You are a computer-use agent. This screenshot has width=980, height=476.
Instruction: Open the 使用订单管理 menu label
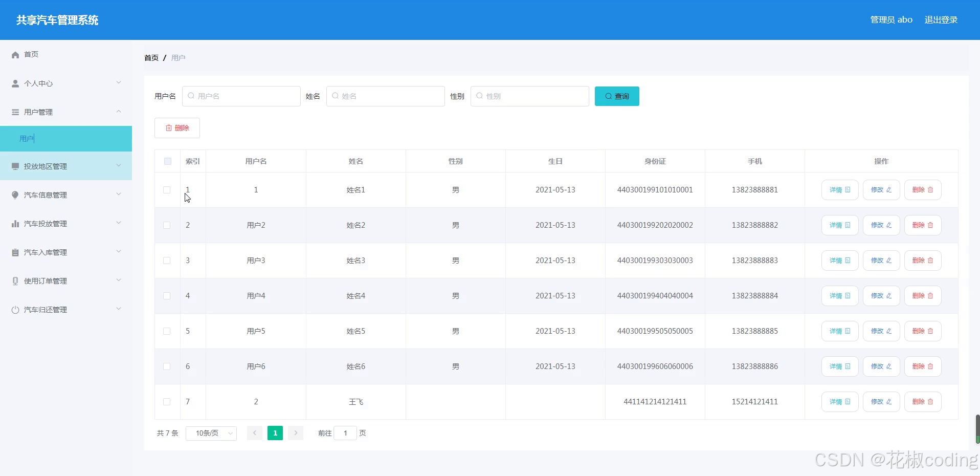(x=46, y=281)
